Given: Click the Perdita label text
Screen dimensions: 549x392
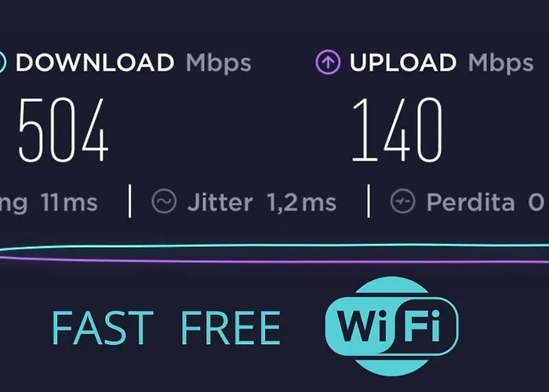Looking at the screenshot, I should point(471,202).
